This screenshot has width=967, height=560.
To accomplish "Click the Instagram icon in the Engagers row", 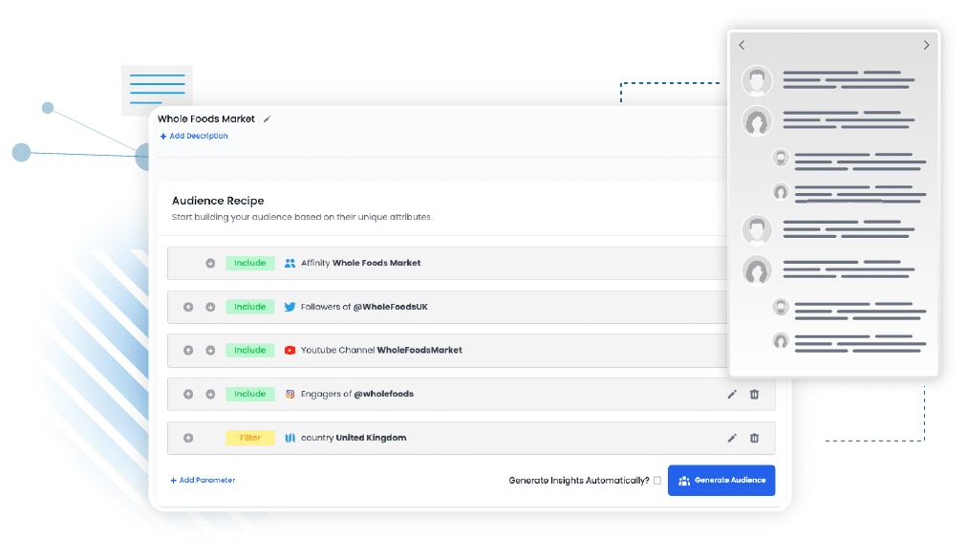I will coord(290,394).
